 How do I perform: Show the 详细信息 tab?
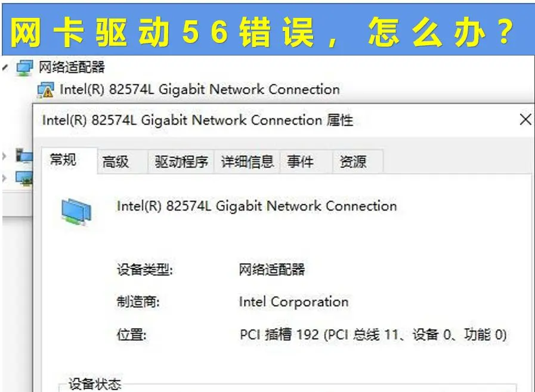pyautogui.click(x=247, y=162)
